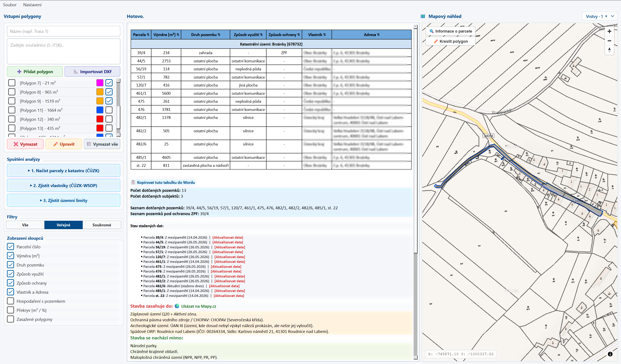621x364 pixels.
Task: Zoom in the map with plus icon
Action: tap(609, 32)
